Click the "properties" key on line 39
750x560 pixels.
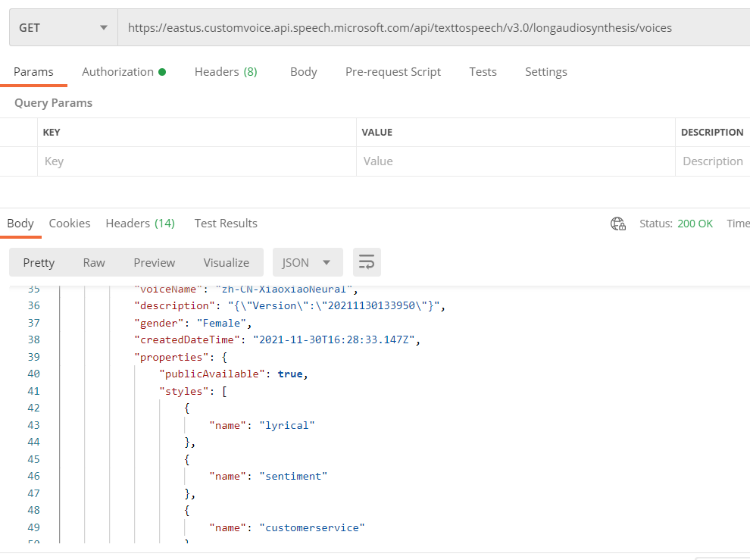(x=171, y=357)
